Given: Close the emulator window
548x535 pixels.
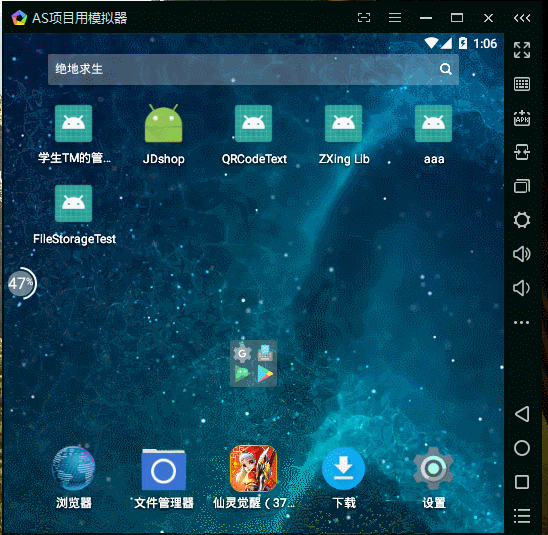Looking at the screenshot, I should click(488, 18).
